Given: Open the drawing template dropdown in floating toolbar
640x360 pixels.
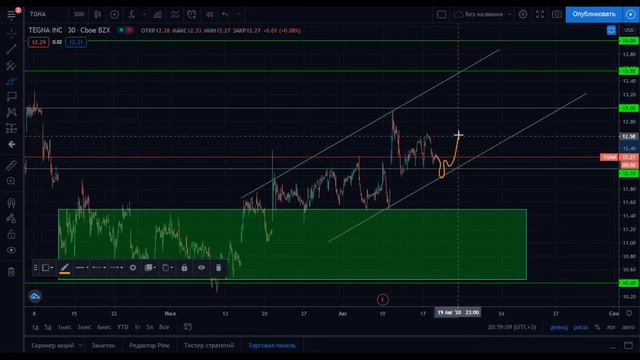Looking at the screenshot, I should click(x=48, y=268).
